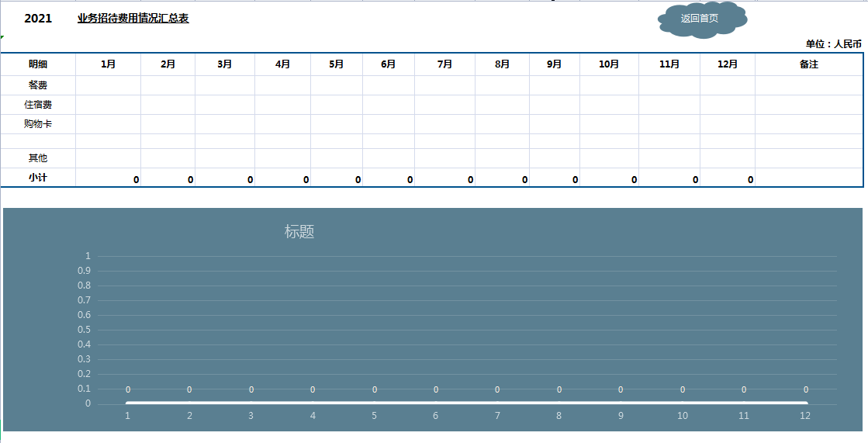Select the 2021 year cell

click(x=38, y=19)
